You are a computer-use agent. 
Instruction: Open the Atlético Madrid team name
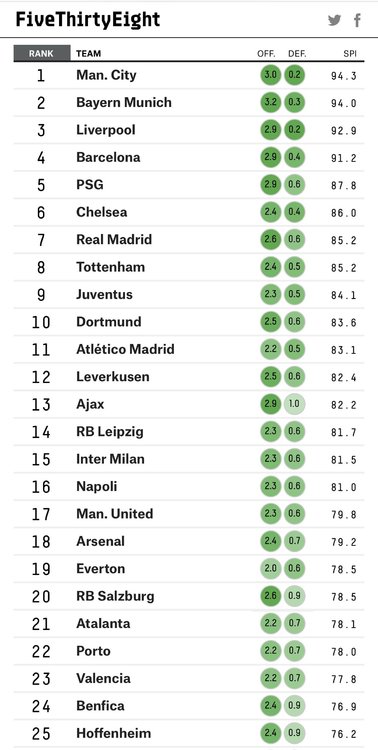pos(125,349)
